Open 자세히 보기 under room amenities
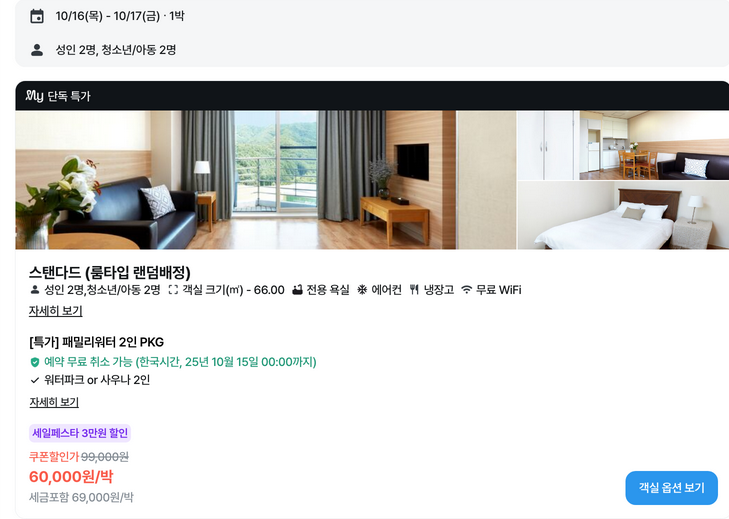Image resolution: width=729 pixels, height=519 pixels. [56, 311]
